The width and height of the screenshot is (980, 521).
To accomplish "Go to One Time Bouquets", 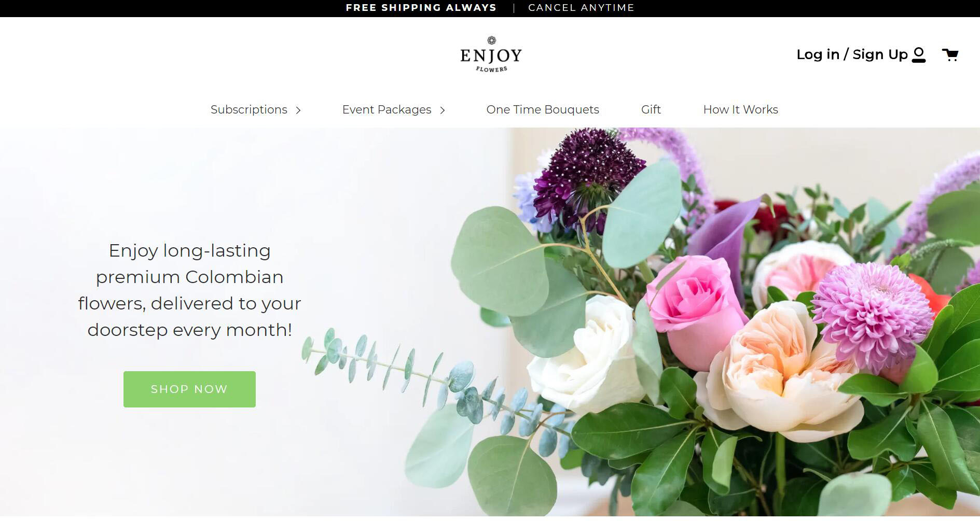I will point(543,109).
